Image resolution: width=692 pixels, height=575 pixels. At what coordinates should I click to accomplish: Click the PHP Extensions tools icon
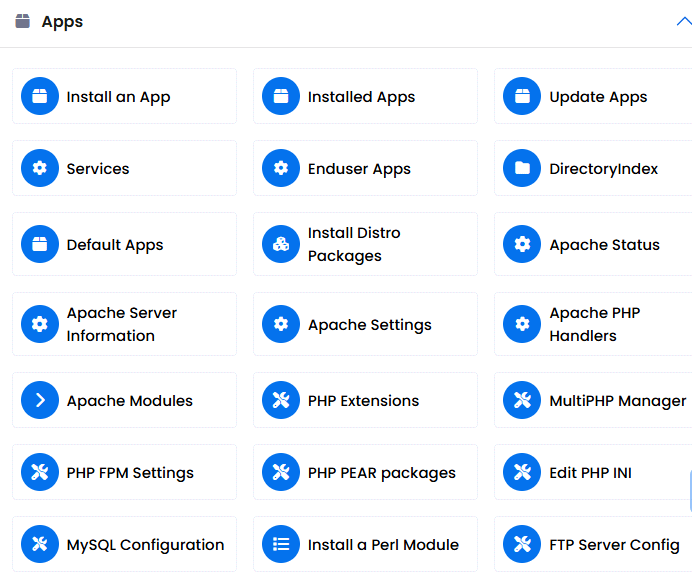coord(281,400)
